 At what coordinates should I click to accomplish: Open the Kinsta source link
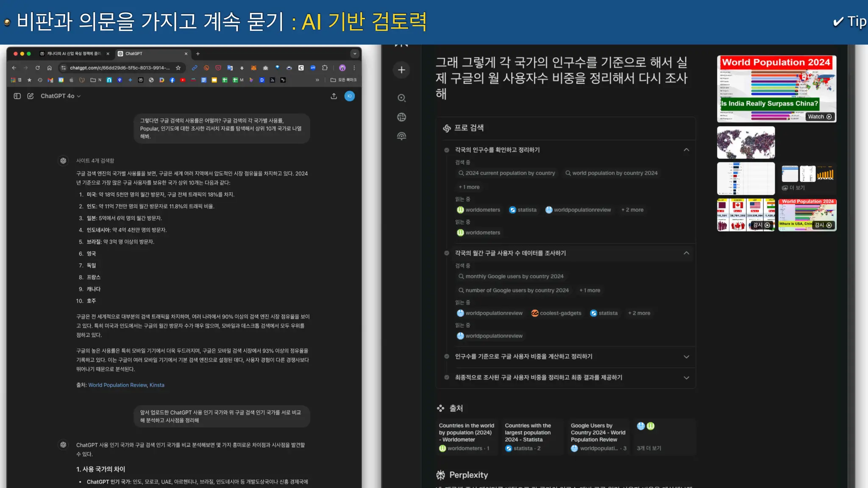tap(157, 385)
